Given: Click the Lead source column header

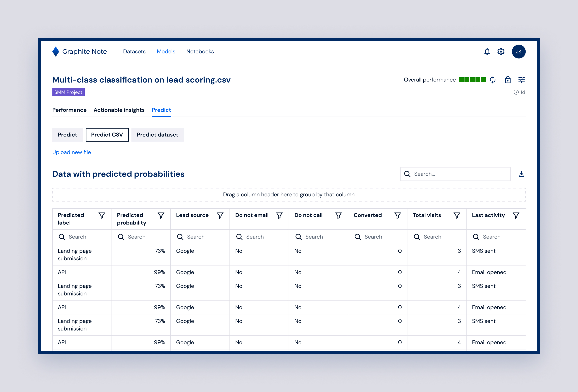Looking at the screenshot, I should pos(192,215).
